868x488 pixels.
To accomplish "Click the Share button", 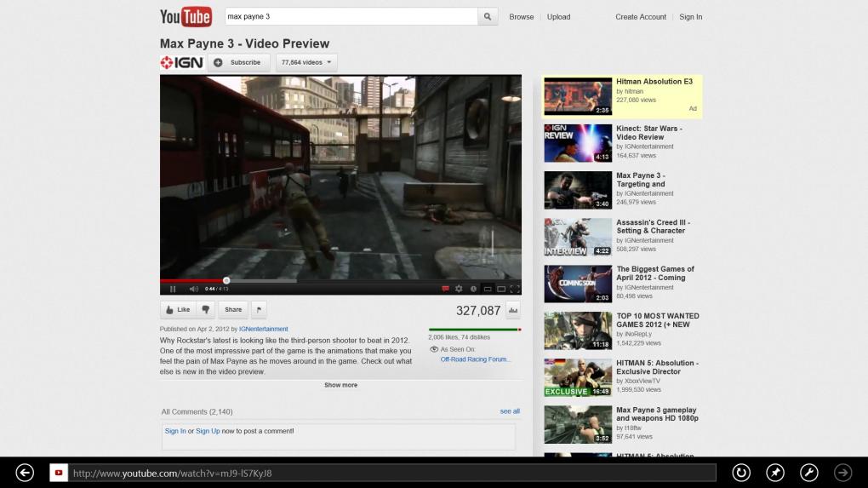I will (233, 310).
